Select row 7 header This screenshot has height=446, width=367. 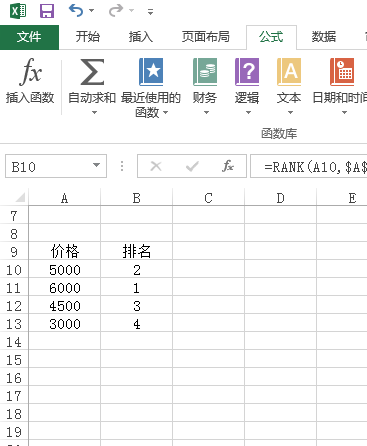pyautogui.click(x=14, y=216)
